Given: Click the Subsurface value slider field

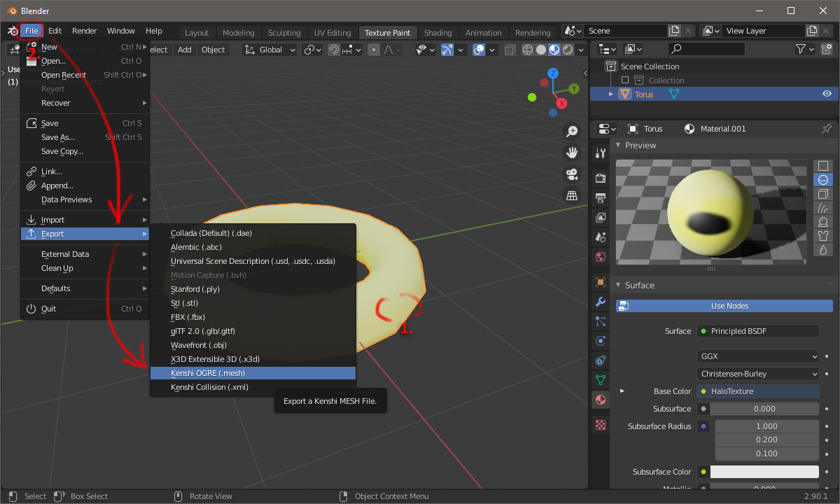Looking at the screenshot, I should coord(764,409).
